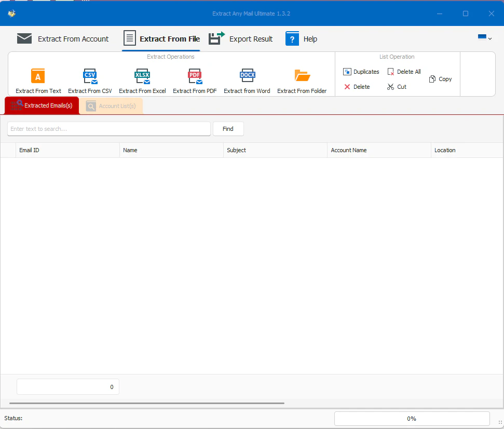Sort by the Account Name column header

click(379, 150)
